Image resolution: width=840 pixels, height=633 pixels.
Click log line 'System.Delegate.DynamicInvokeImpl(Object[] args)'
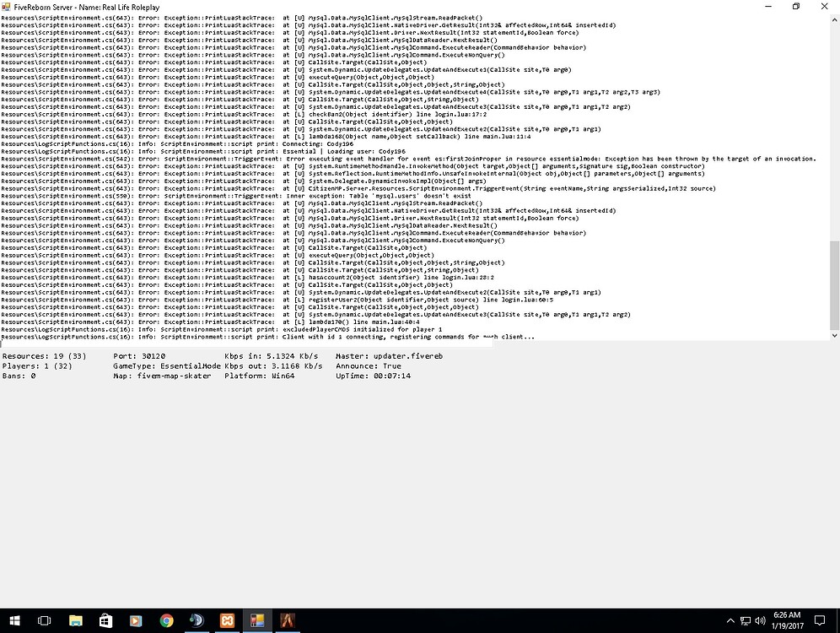[244, 181]
